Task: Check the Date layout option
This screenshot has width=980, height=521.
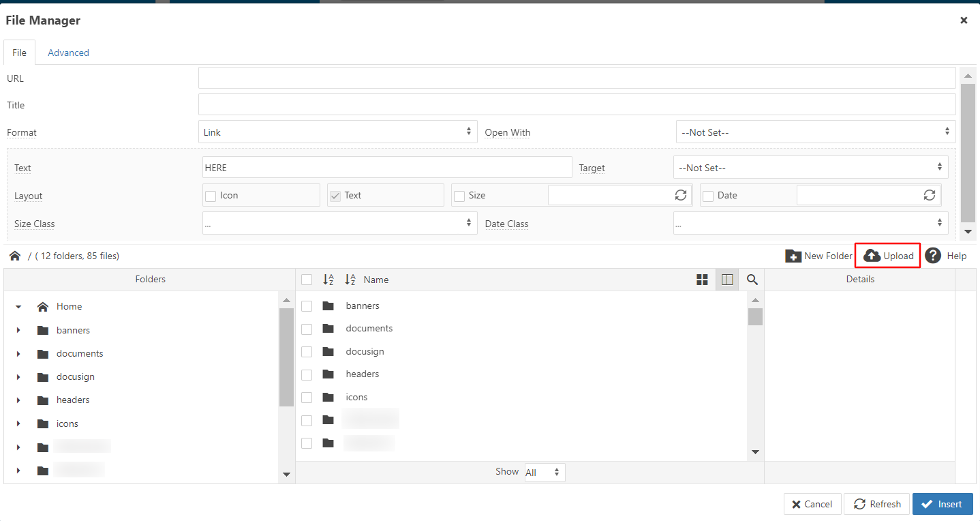Action: pos(707,195)
